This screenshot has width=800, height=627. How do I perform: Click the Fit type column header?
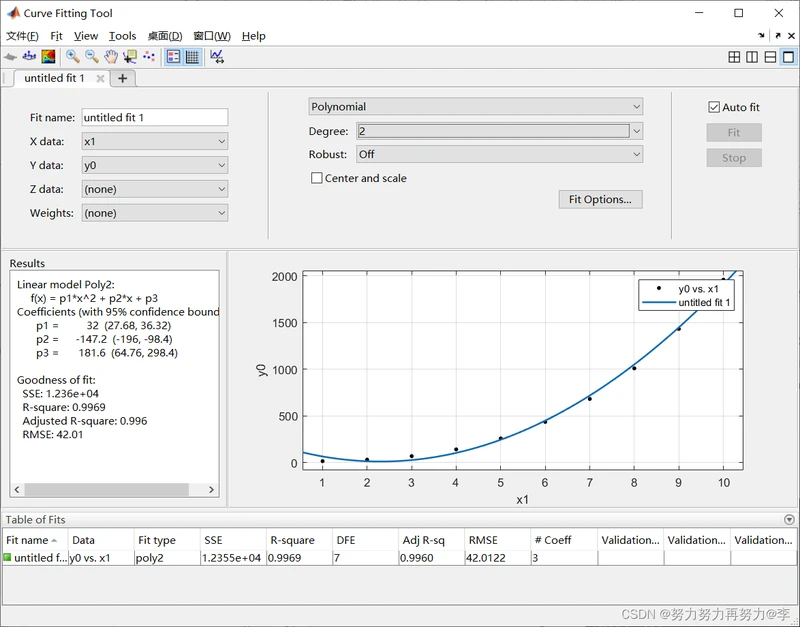click(167, 540)
